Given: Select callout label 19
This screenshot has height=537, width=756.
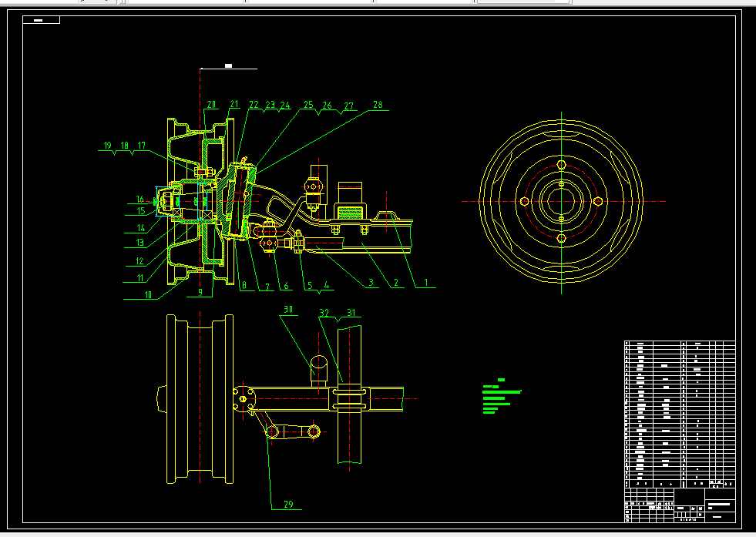Looking at the screenshot, I should coord(108,145).
